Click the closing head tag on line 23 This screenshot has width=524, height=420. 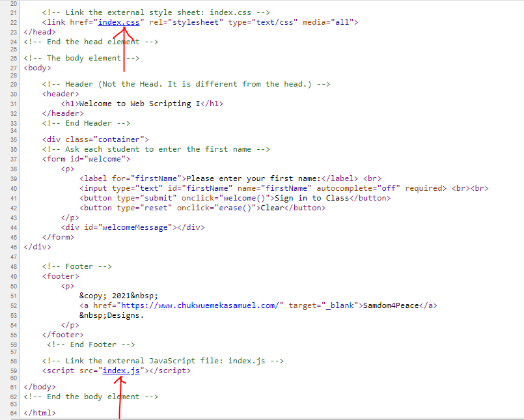click(40, 32)
